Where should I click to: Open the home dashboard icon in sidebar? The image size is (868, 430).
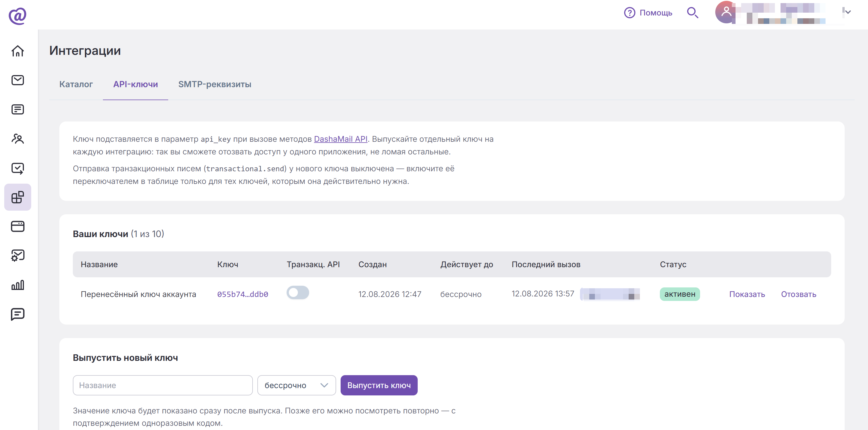coord(17,51)
